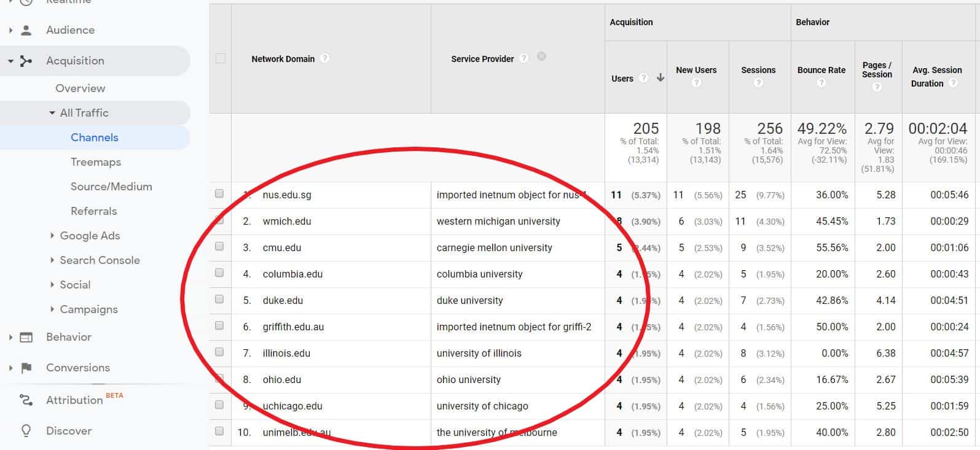Click 'columbia university' service provider cell

coord(479,274)
